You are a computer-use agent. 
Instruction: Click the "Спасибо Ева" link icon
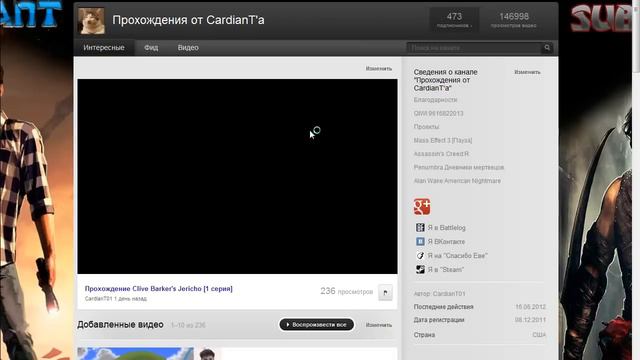pos(420,256)
